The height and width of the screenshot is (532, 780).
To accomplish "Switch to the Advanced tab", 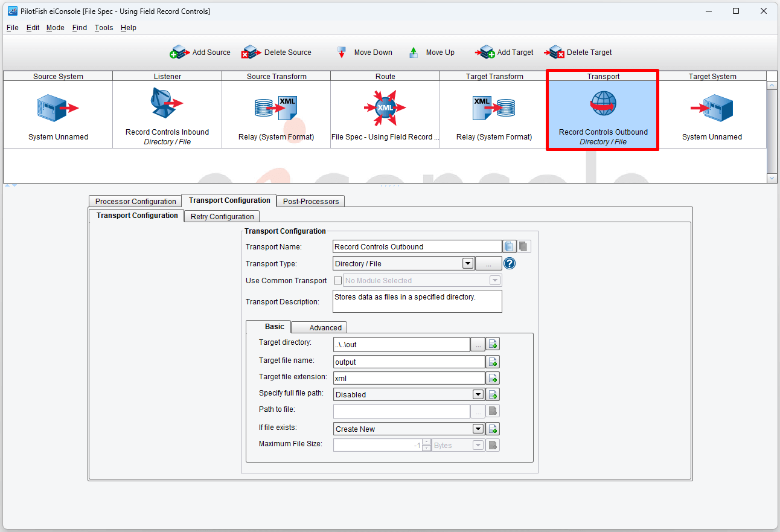I will pos(319,327).
